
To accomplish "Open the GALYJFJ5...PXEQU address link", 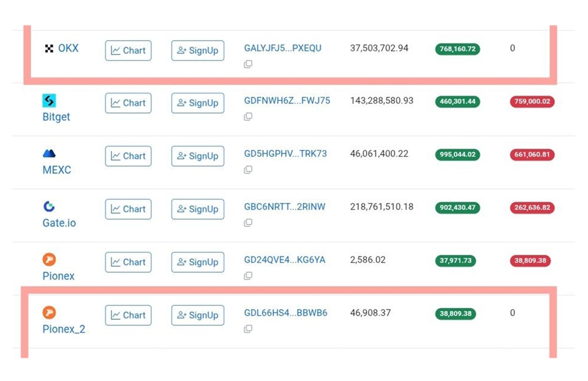I will tap(282, 48).
